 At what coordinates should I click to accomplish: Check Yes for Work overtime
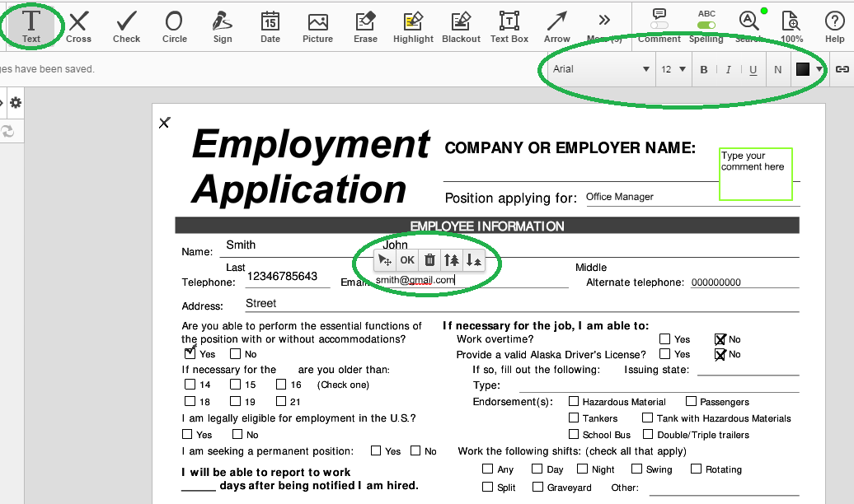coord(664,339)
